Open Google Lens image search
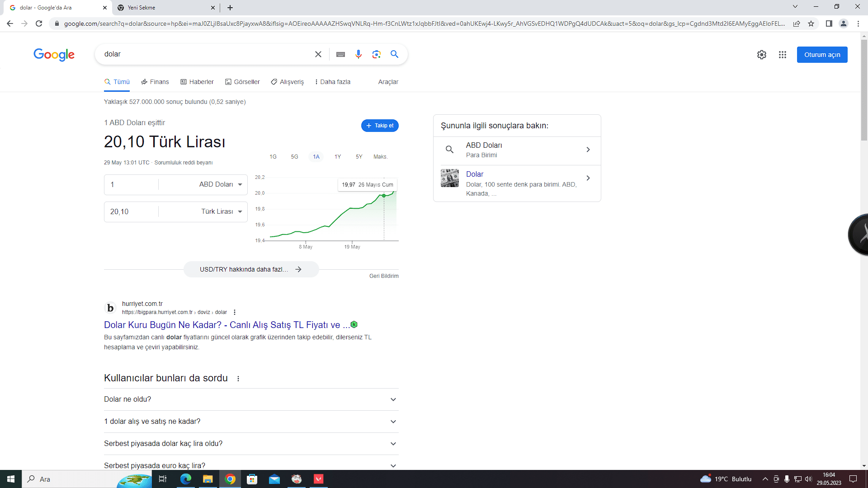The width and height of the screenshot is (868, 488). (376, 54)
